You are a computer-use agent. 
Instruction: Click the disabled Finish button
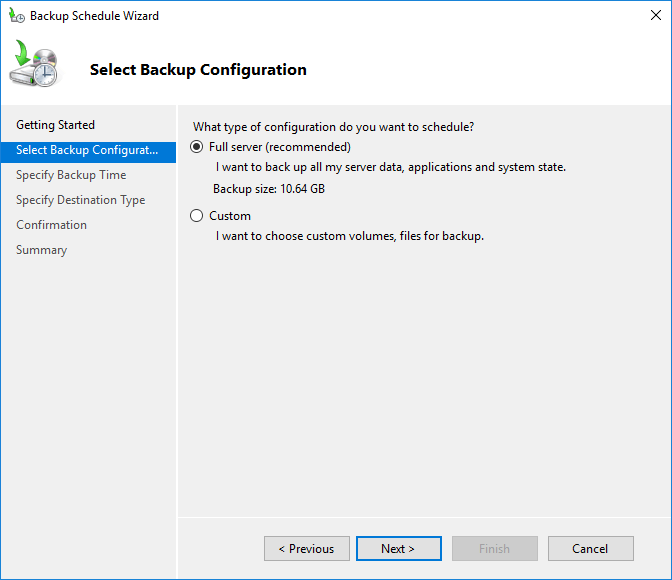point(495,548)
